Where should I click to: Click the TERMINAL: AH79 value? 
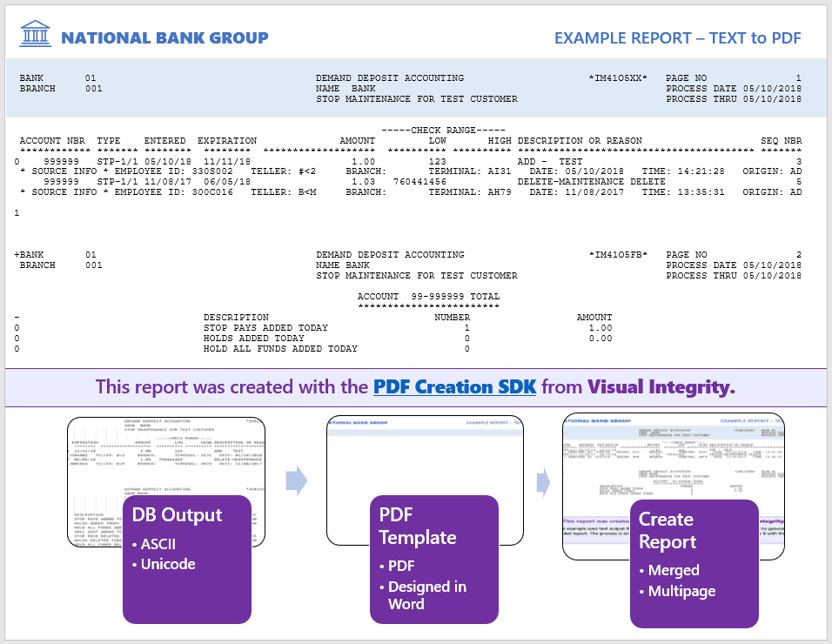(x=470, y=192)
